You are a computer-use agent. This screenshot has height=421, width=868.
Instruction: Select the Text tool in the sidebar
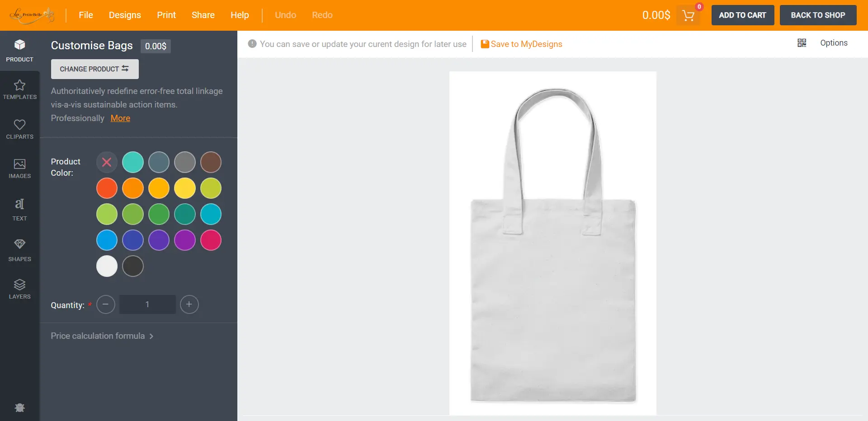[x=19, y=209]
